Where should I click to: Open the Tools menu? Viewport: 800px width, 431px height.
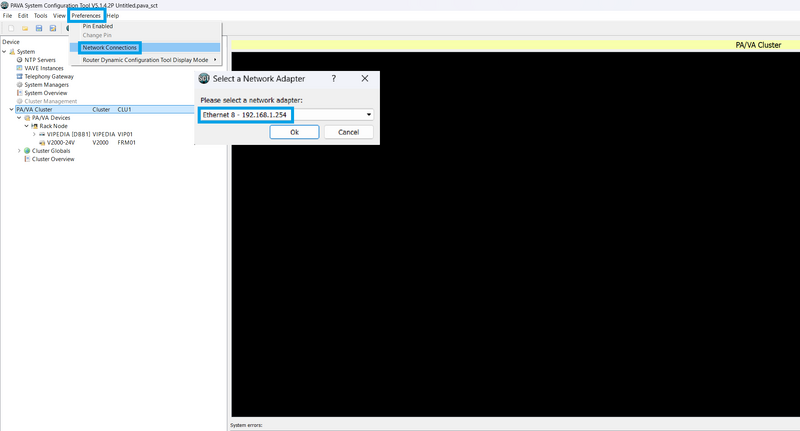tap(40, 16)
